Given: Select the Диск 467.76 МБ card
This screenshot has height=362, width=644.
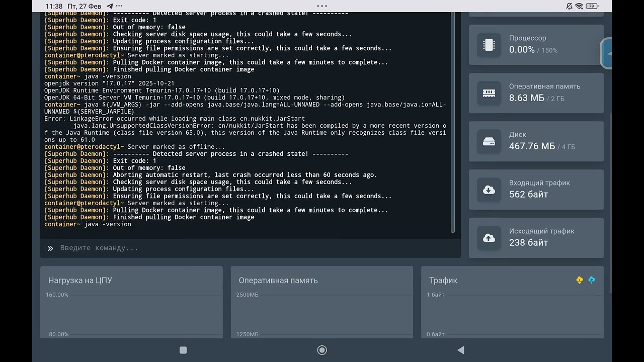Looking at the screenshot, I should pos(536,141).
